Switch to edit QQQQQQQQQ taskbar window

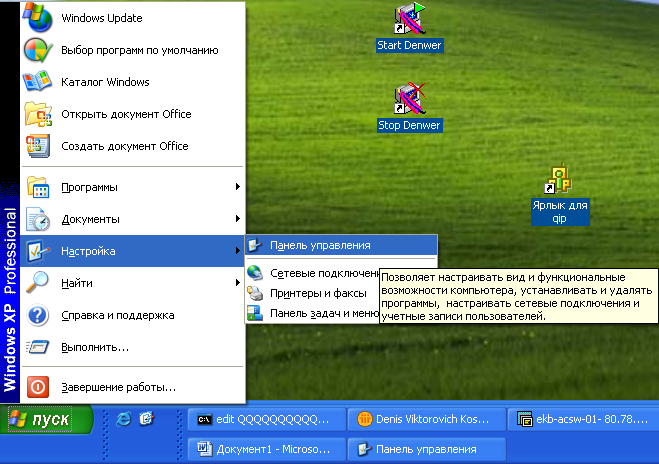tap(267, 419)
